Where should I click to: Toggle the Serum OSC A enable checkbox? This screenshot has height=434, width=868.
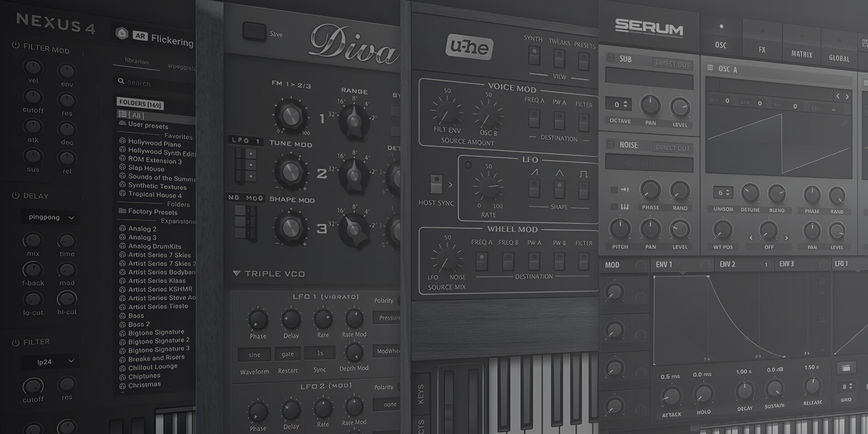point(710,68)
